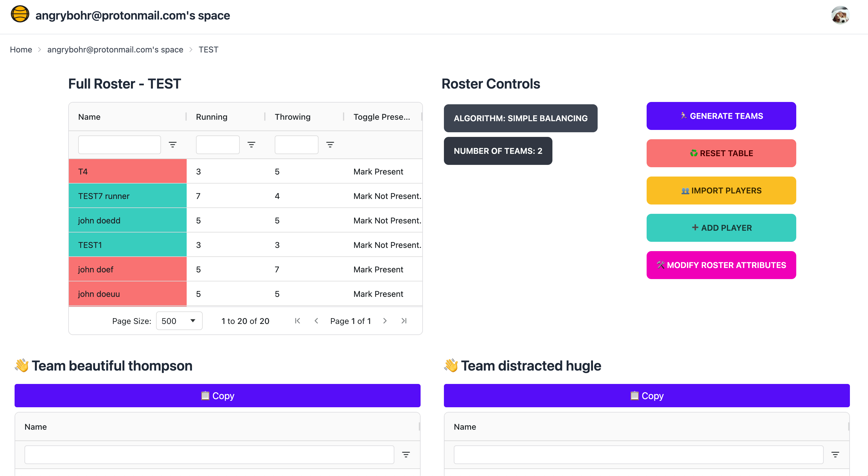This screenshot has height=476, width=868.
Task: Change the Algorithm: Simple Balancing setting
Action: pos(521,118)
